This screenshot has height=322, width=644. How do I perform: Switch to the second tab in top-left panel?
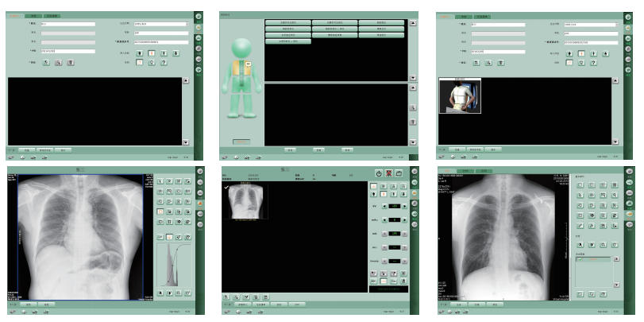(x=33, y=16)
